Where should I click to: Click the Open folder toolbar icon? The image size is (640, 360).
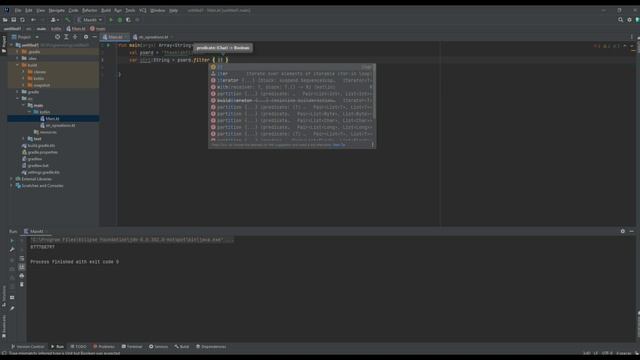tap(5, 20)
